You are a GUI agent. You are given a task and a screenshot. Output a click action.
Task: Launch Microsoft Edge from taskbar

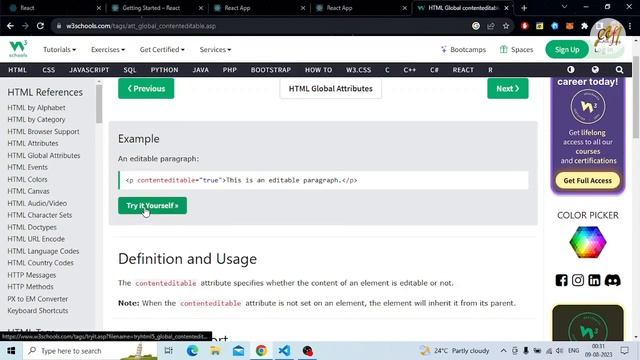click(192, 351)
